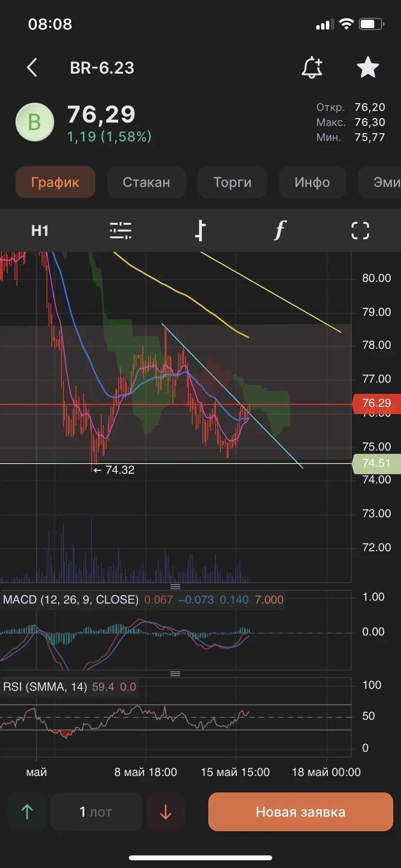
Task: Switch to the Инфо tab
Action: pos(312,182)
